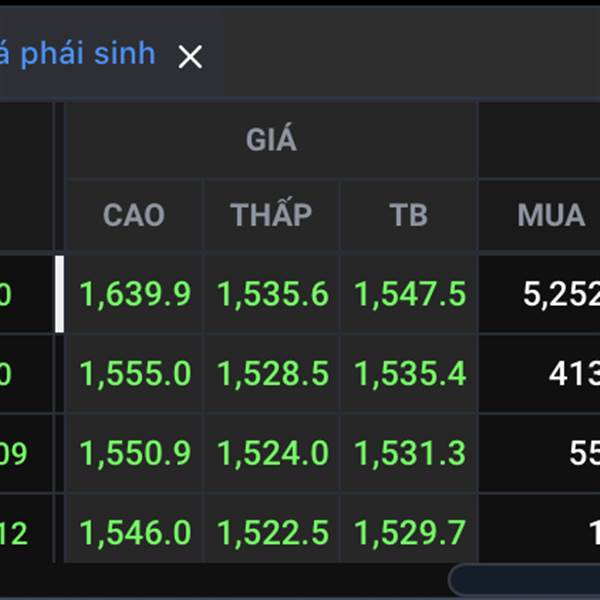Select average price 1,529.7 cell
The height and width of the screenshot is (600, 600).
(410, 532)
